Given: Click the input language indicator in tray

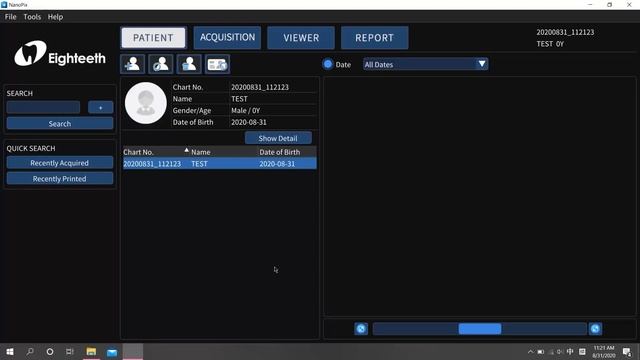Looking at the screenshot, I should (570, 351).
